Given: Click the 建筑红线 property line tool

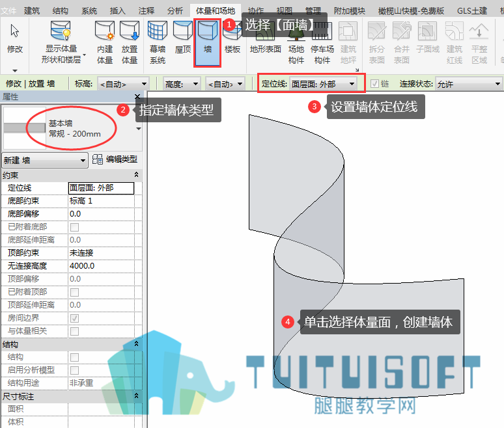Looking at the screenshot, I should click(455, 43).
